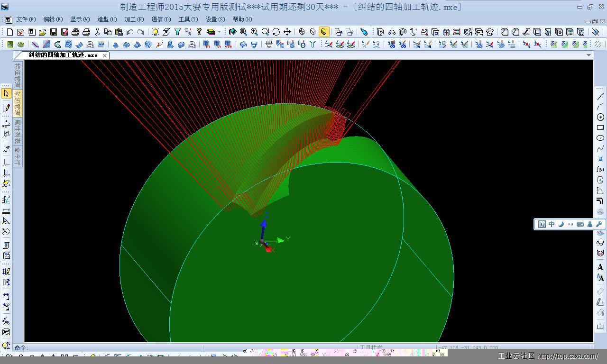
Task: Redo the last undone action
Action: click(x=141, y=32)
